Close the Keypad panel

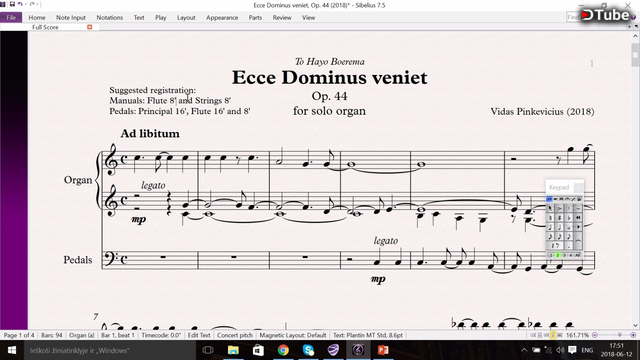click(578, 188)
